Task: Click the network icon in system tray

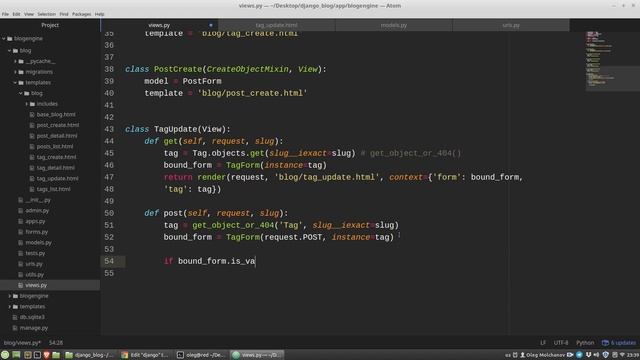Action: [x=622, y=355]
